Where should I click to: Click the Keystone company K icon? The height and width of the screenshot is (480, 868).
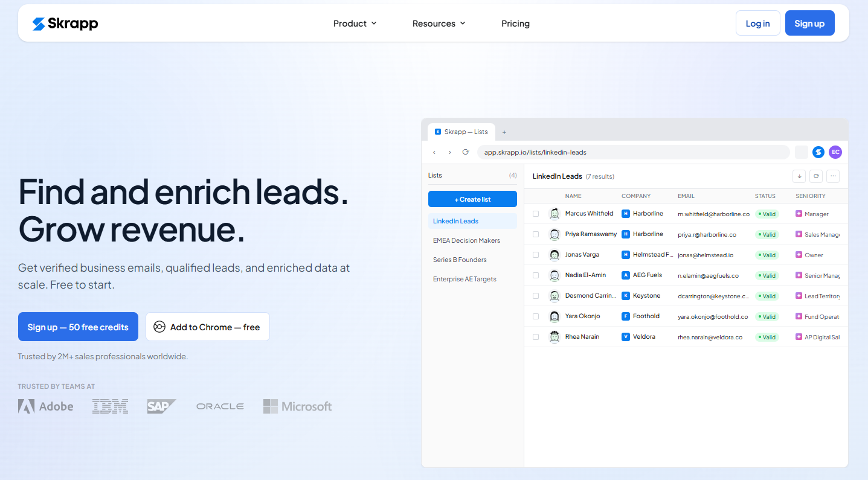tap(626, 296)
